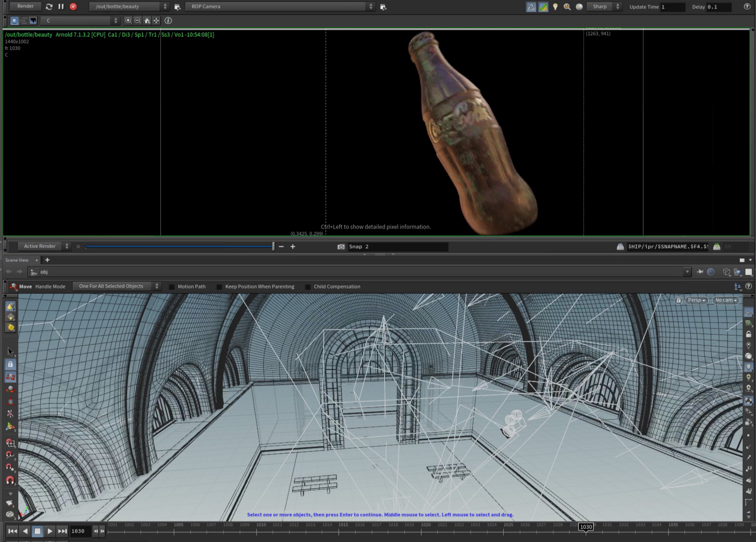Click the ROP node chooser icon beside /out/bottle/beauty
The height and width of the screenshot is (542, 756).
[x=177, y=7]
